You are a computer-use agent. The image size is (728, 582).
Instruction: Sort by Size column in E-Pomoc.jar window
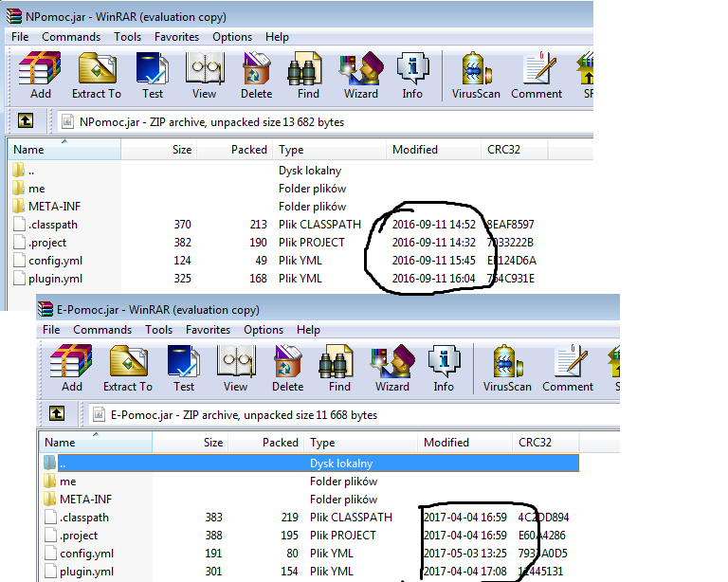[x=190, y=443]
